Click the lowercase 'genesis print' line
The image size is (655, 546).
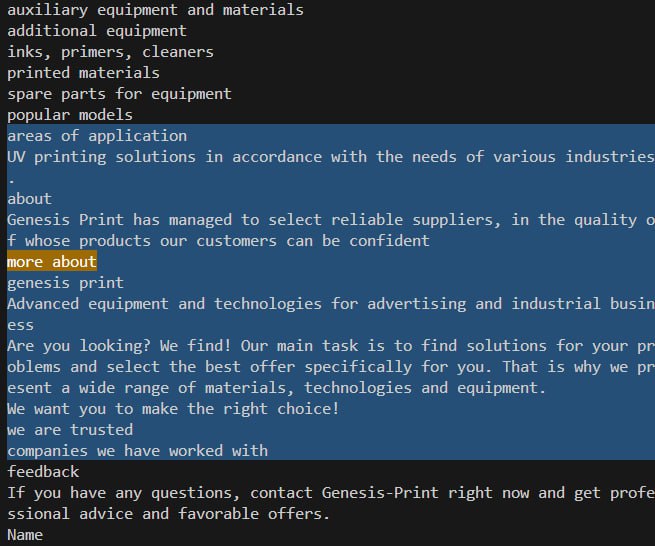pos(66,283)
